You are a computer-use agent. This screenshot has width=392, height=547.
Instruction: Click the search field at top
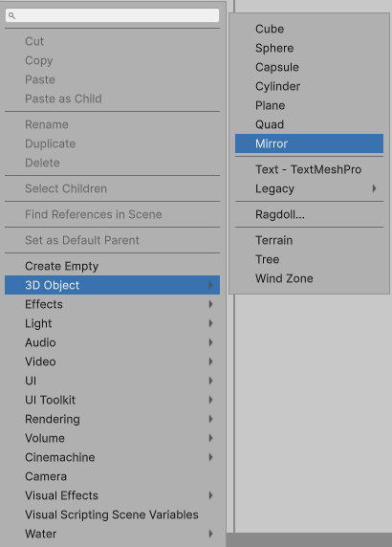pyautogui.click(x=112, y=15)
